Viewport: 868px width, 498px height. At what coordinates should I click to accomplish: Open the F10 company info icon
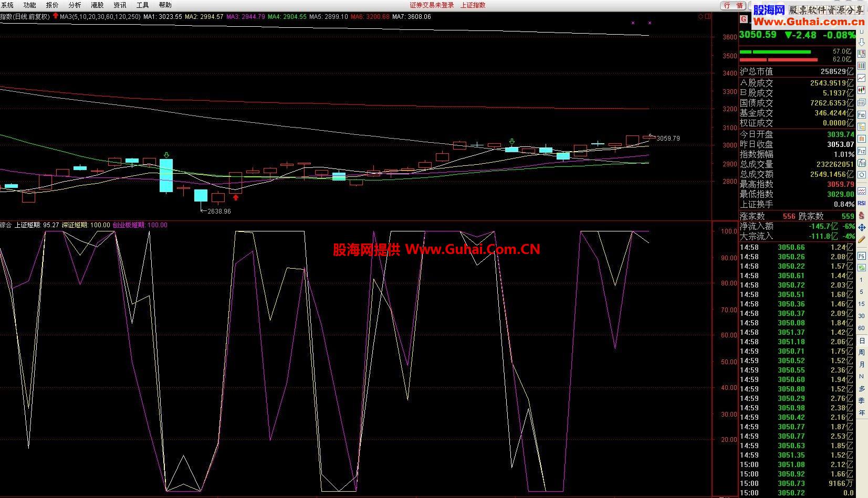coord(862,114)
